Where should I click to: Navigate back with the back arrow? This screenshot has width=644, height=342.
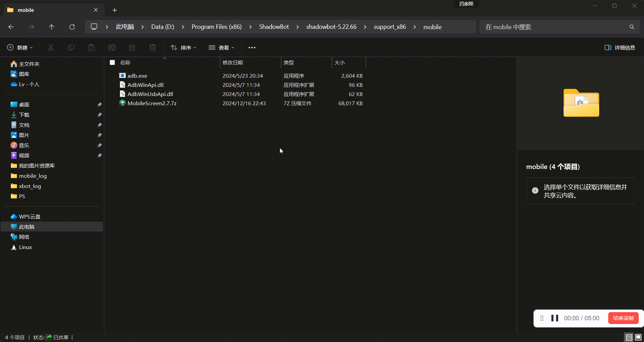pyautogui.click(x=11, y=27)
